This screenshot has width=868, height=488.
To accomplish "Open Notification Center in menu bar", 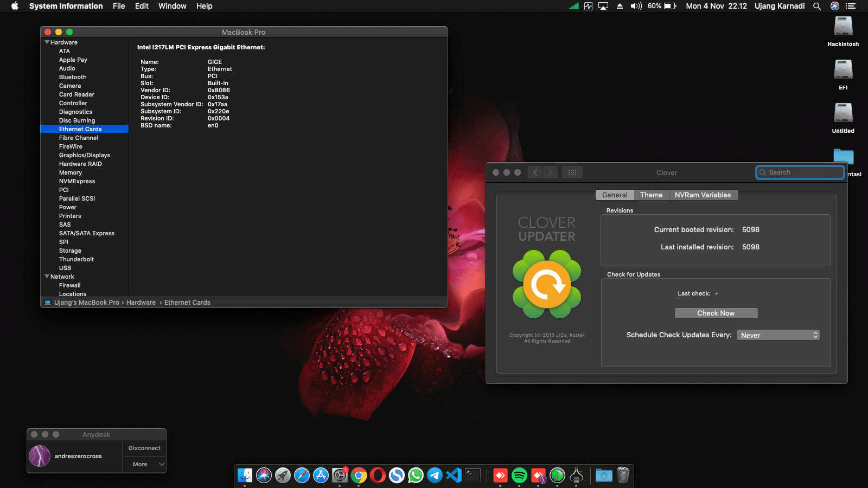I will [x=851, y=6].
